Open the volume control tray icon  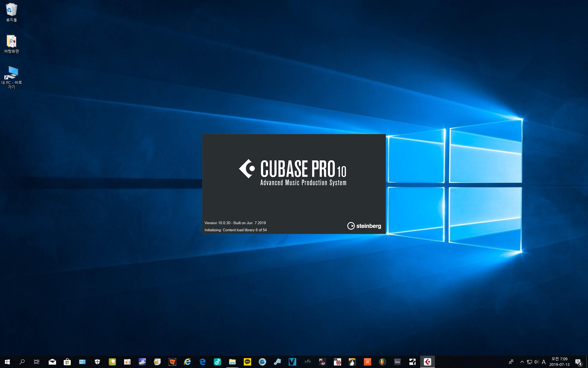tap(537, 362)
